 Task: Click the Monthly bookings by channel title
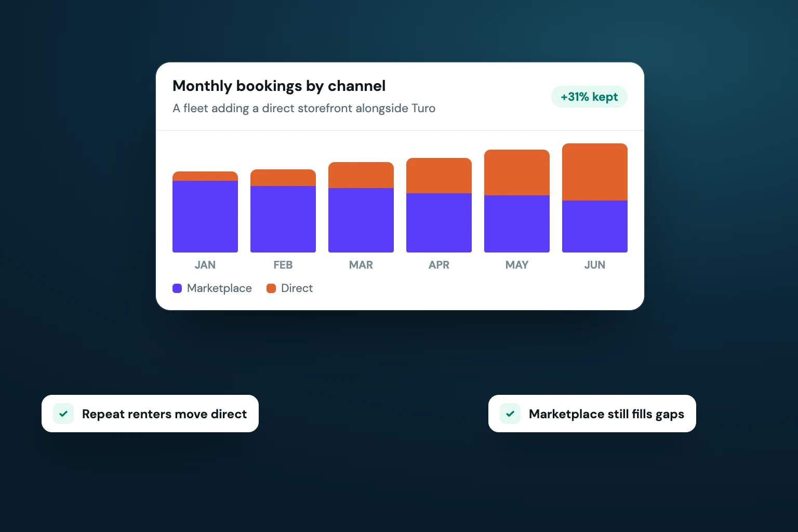[279, 86]
